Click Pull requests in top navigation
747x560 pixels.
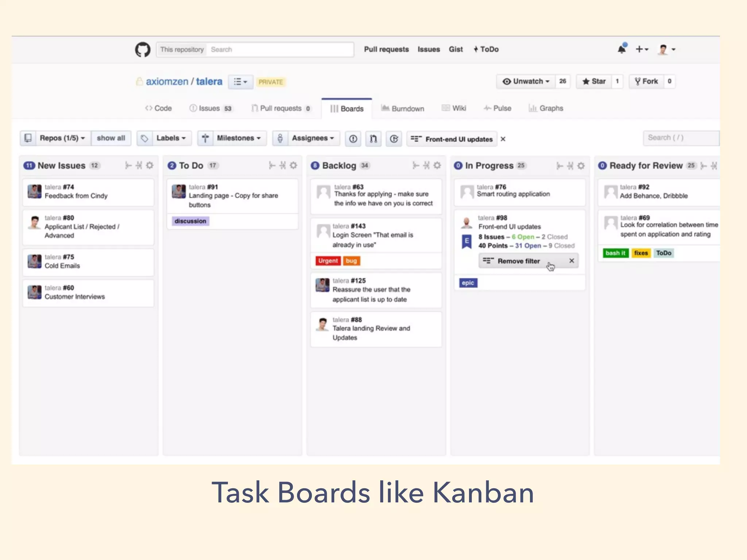386,49
